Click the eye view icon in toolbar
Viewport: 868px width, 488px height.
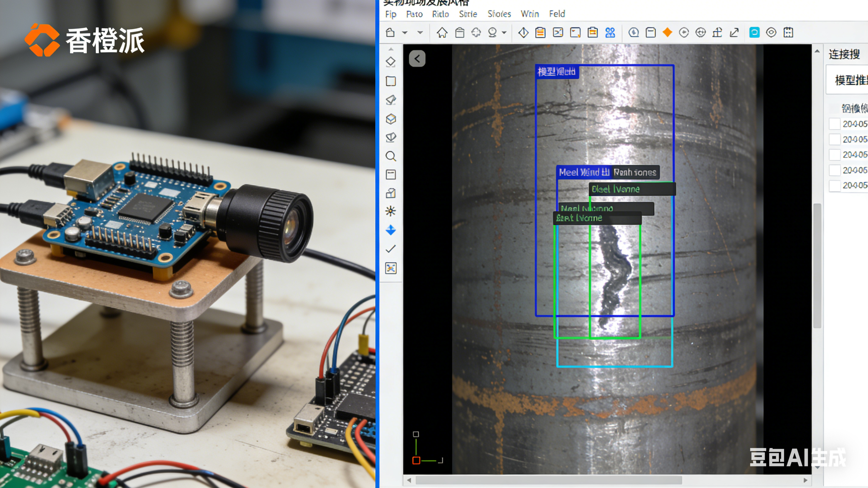[x=771, y=33]
